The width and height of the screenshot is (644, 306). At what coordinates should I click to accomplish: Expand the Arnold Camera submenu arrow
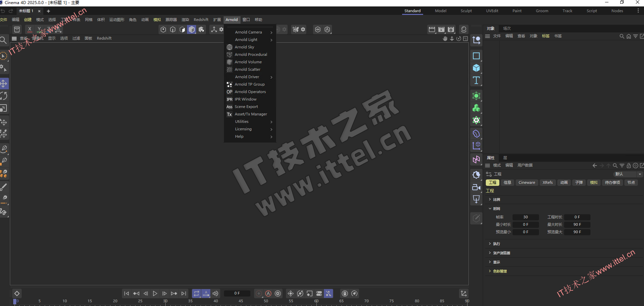(x=271, y=32)
